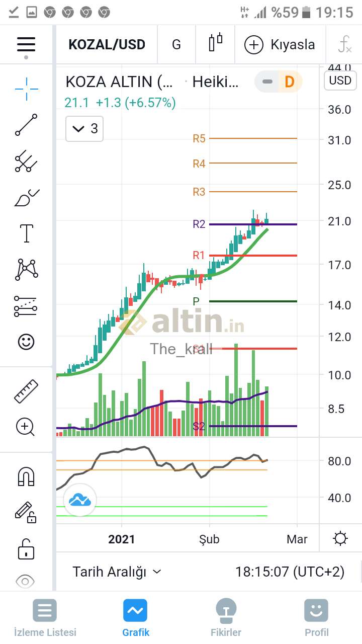362x644 pixels.
Task: Open the Kıyasla compare symbol button
Action: click(280, 45)
